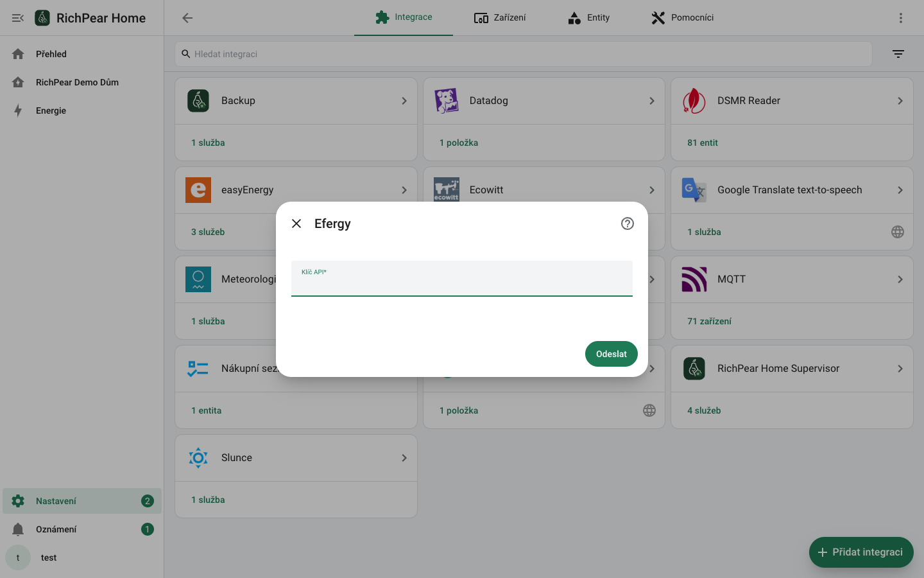Click Nastavení notification badge 2
The width and height of the screenshot is (924, 578).
point(148,501)
